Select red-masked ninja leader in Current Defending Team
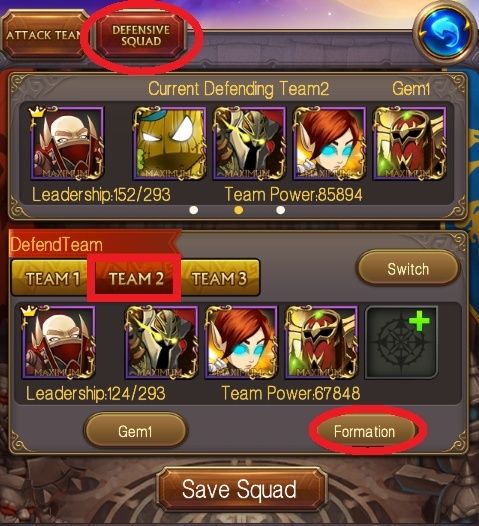Screen dimensions: 479x526 pos(67,143)
